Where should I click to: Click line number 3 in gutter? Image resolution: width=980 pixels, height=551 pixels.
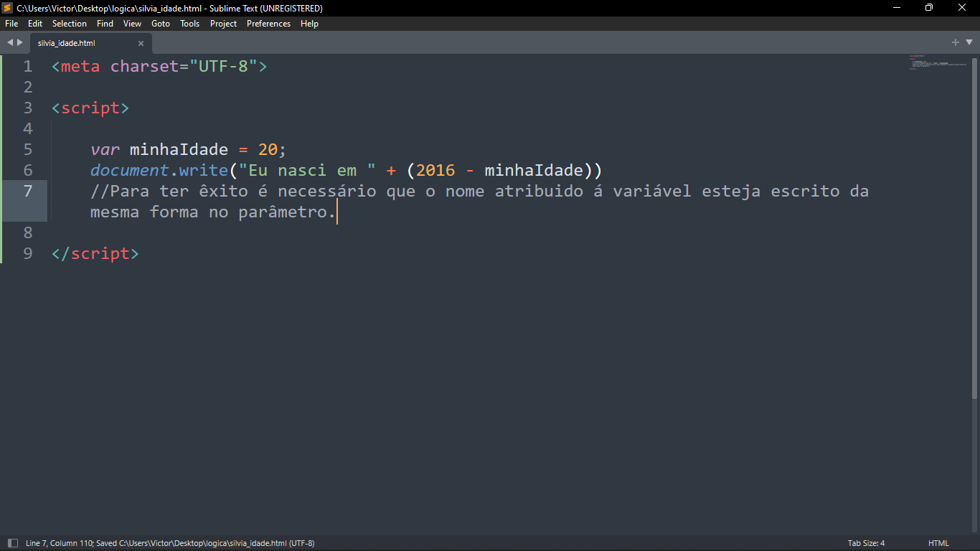28,108
